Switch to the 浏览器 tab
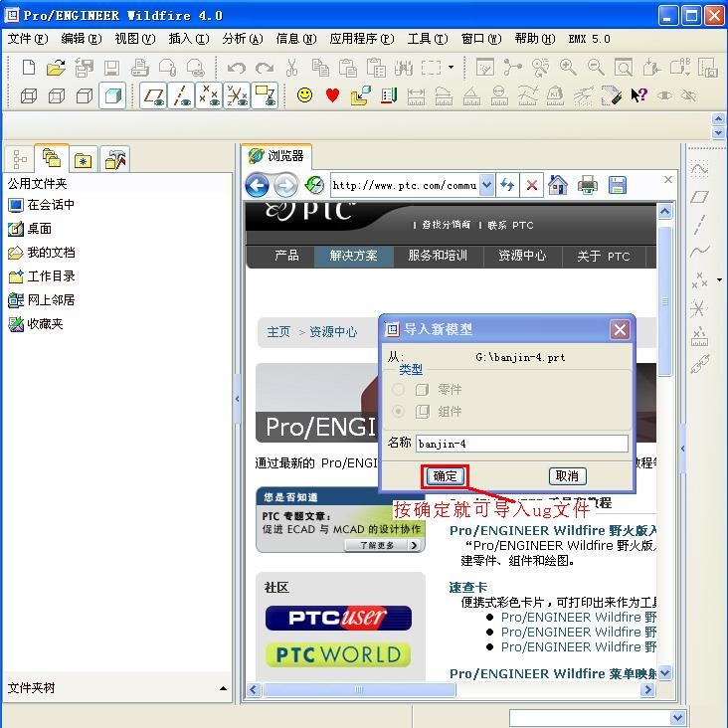This screenshot has width=728, height=728. 276,156
